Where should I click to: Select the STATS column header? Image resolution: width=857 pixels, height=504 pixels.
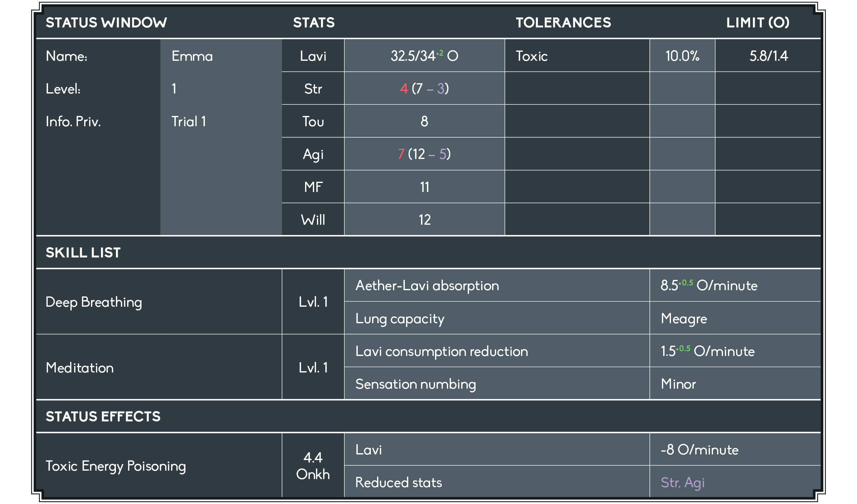pyautogui.click(x=314, y=23)
